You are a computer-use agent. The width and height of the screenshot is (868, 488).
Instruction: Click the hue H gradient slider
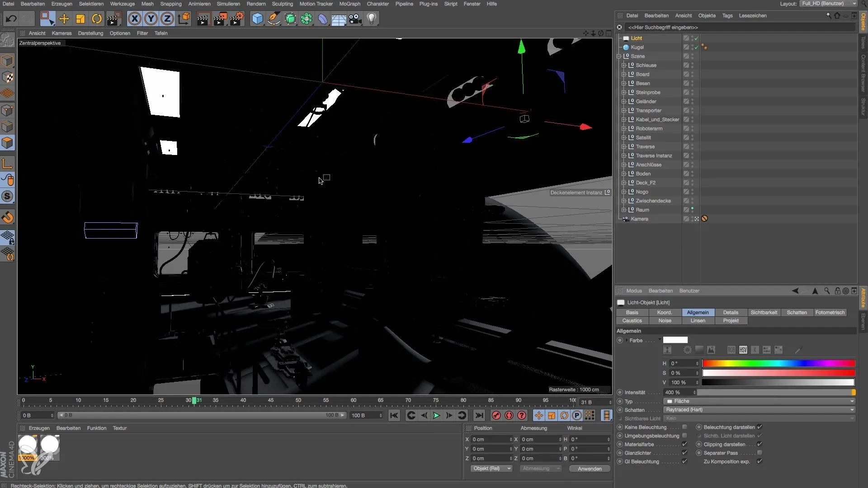[778, 363]
